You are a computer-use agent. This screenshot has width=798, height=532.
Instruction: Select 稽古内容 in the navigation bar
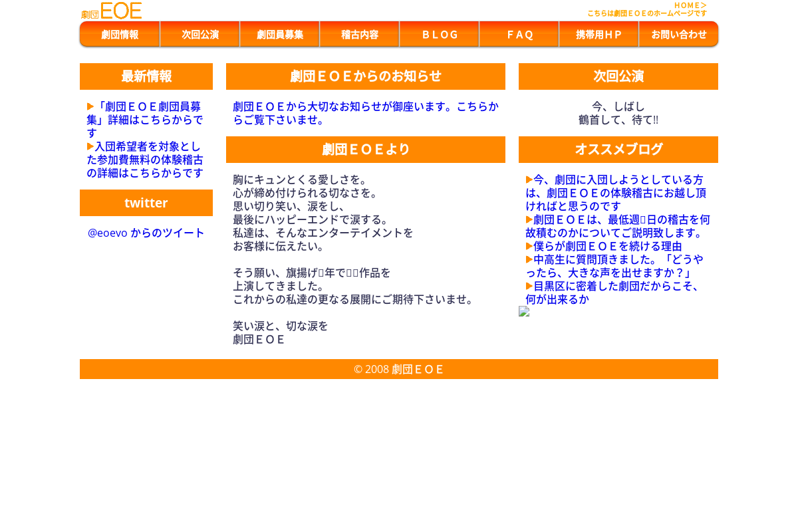359,35
